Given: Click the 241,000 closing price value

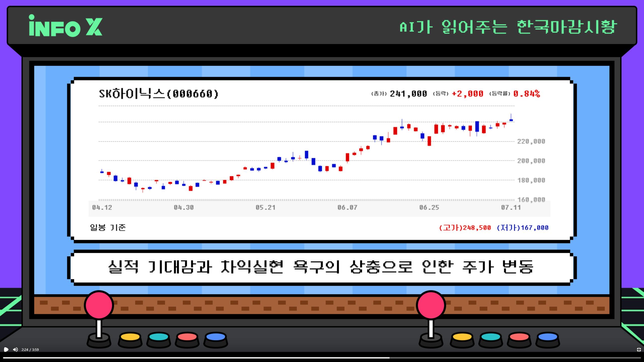Looking at the screenshot, I should click(x=408, y=94).
